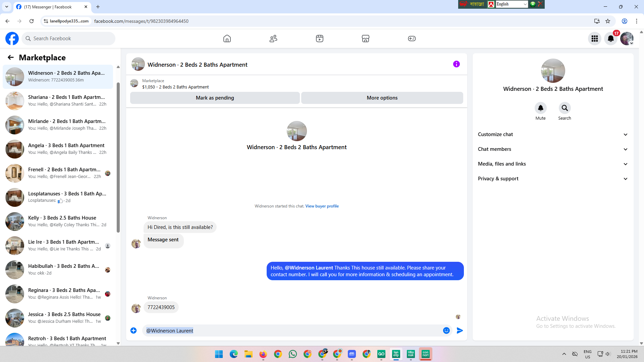The image size is (644, 362).
Task: Open the Marketplace storefront icon
Action: coord(366,39)
